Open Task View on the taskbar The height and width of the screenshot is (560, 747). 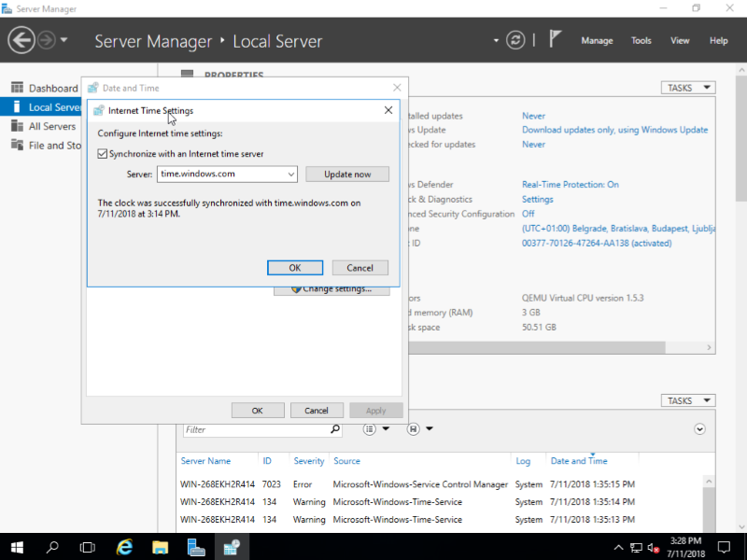pos(88,547)
